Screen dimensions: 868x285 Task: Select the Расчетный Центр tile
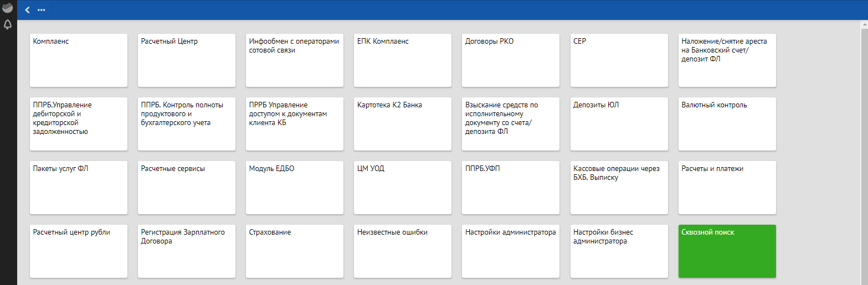tap(187, 60)
